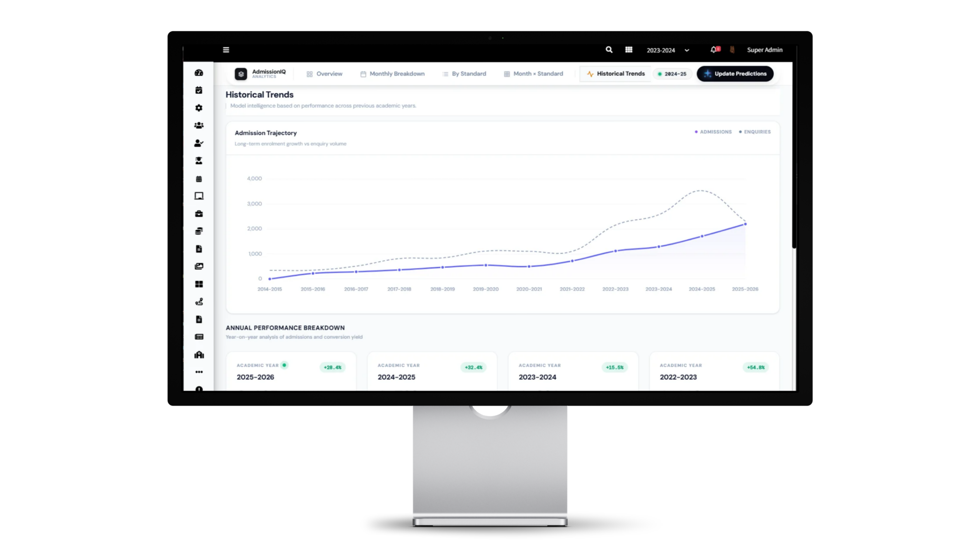Open the user-check sidebar icon
Screen dimensions: 980x551
coord(199,143)
